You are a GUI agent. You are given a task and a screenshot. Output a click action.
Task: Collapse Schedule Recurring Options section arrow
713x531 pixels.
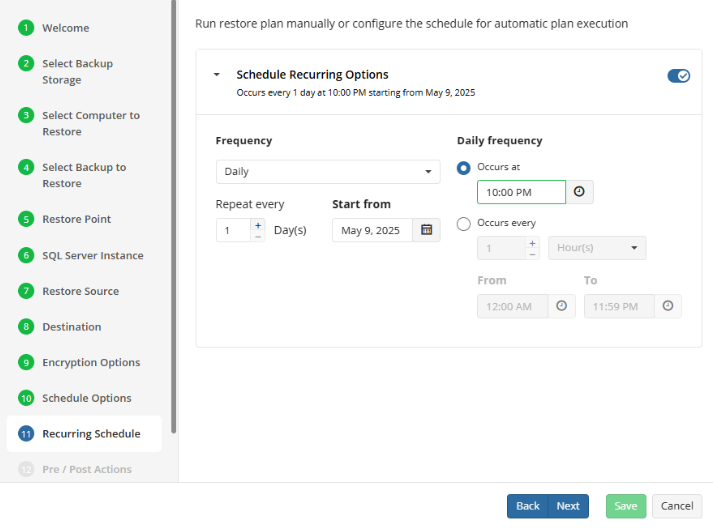click(217, 75)
